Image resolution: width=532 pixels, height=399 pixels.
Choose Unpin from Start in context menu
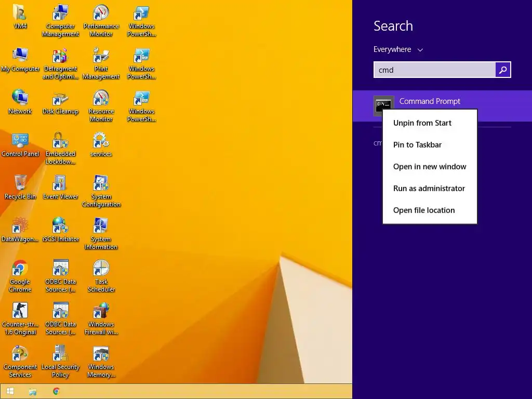[x=430, y=123]
